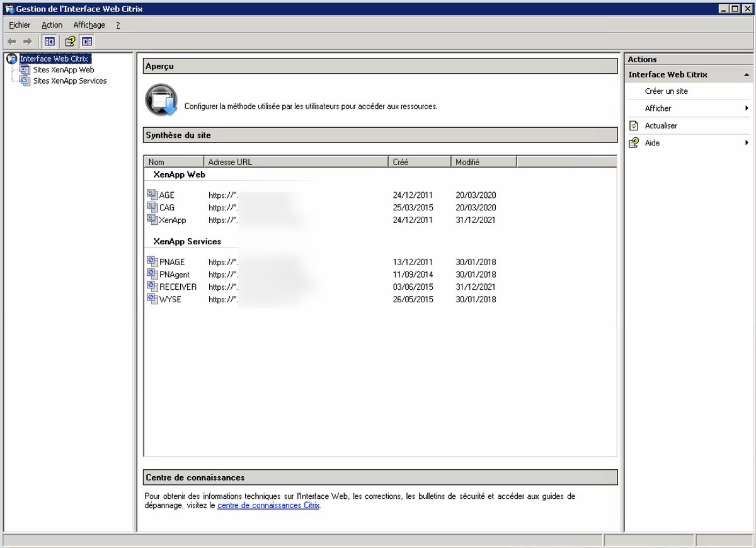Click the Synthèse du site section header
Image resolution: width=756 pixels, height=548 pixels.
380,135
